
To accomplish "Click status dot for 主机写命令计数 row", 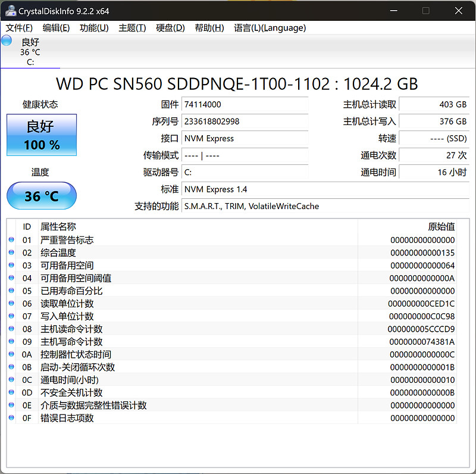I will coord(11,342).
